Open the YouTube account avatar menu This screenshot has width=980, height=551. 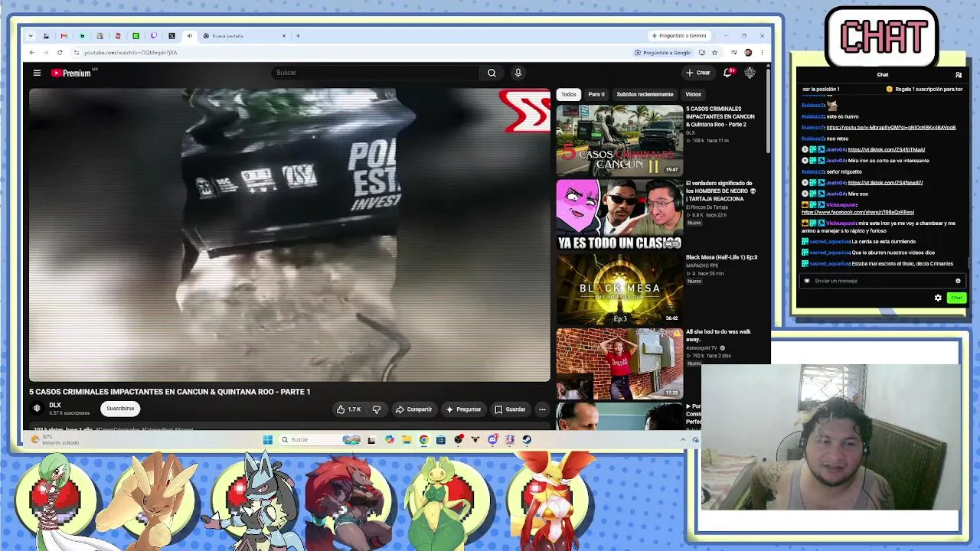click(x=750, y=73)
